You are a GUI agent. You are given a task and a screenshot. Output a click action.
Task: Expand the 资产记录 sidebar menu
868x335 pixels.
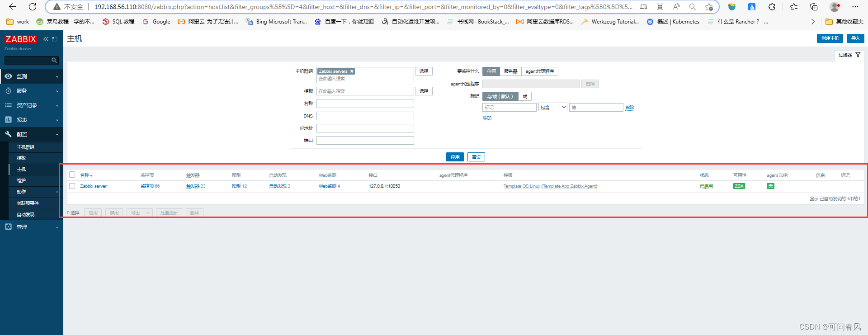pyautogui.click(x=32, y=105)
